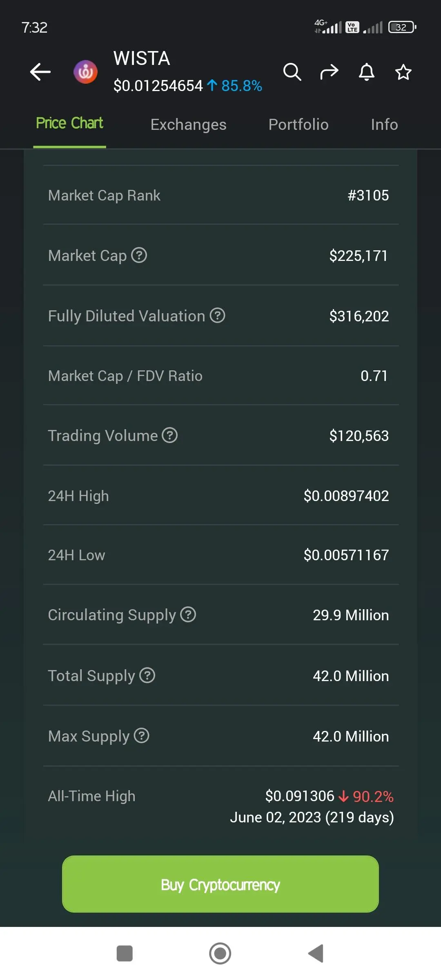Set a price alert with bell icon
The image size is (441, 980).
pos(366,72)
